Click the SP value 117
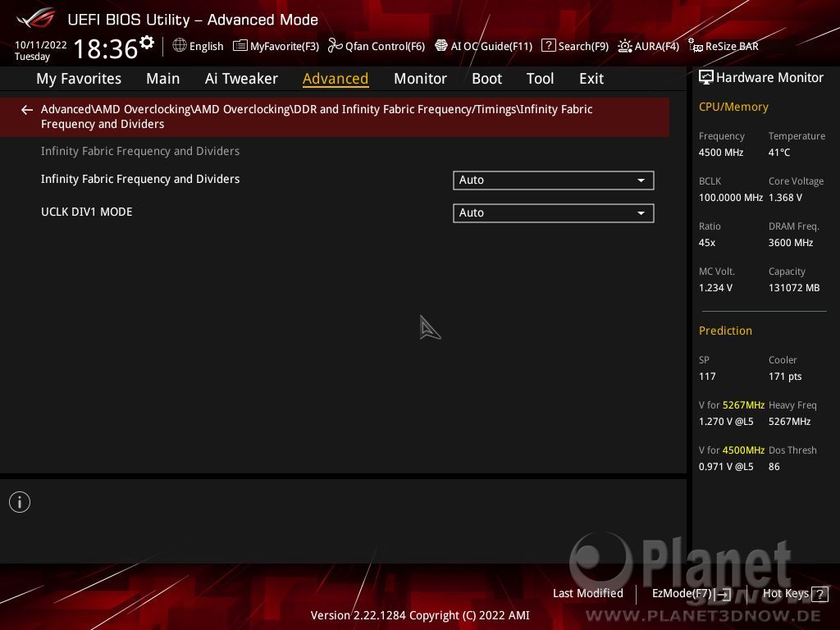 point(707,377)
